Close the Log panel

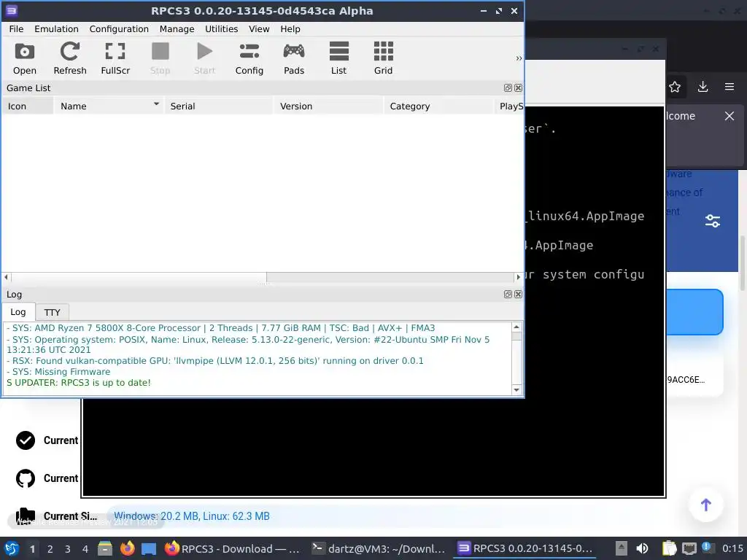point(519,295)
